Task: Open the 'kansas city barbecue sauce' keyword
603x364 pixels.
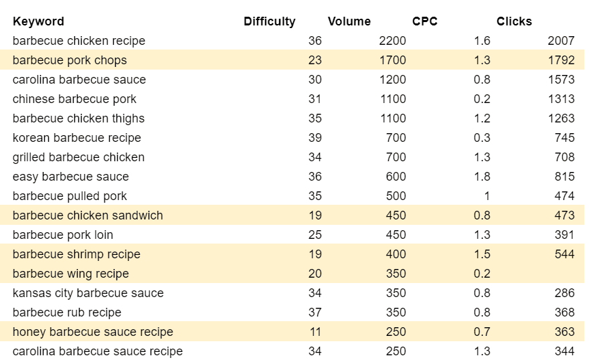Action: coord(88,293)
